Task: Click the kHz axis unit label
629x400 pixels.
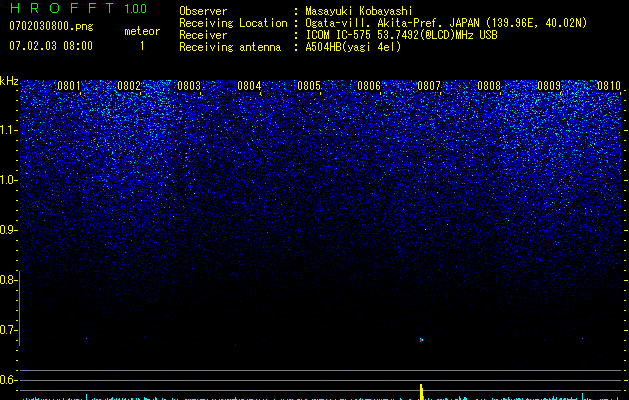Action: pos(9,81)
